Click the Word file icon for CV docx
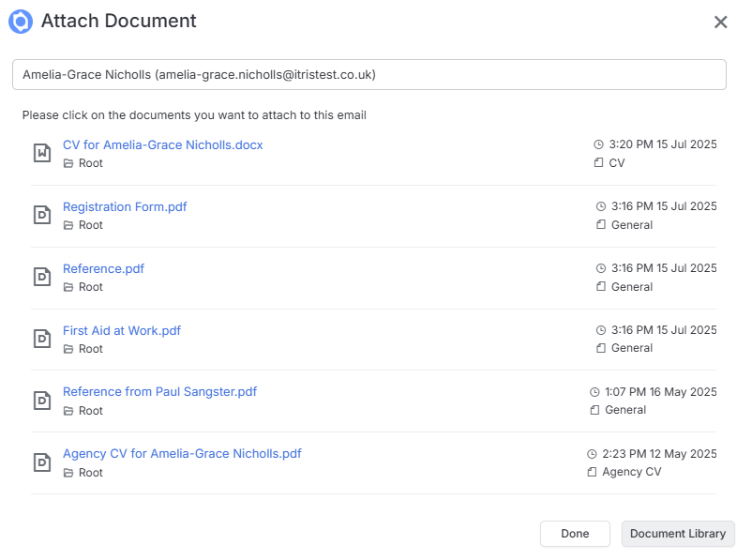Image resolution: width=737 pixels, height=560 pixels. 42,153
